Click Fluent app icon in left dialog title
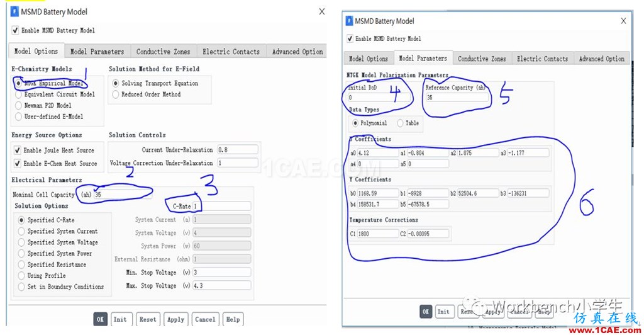644x335 pixels. (x=14, y=11)
